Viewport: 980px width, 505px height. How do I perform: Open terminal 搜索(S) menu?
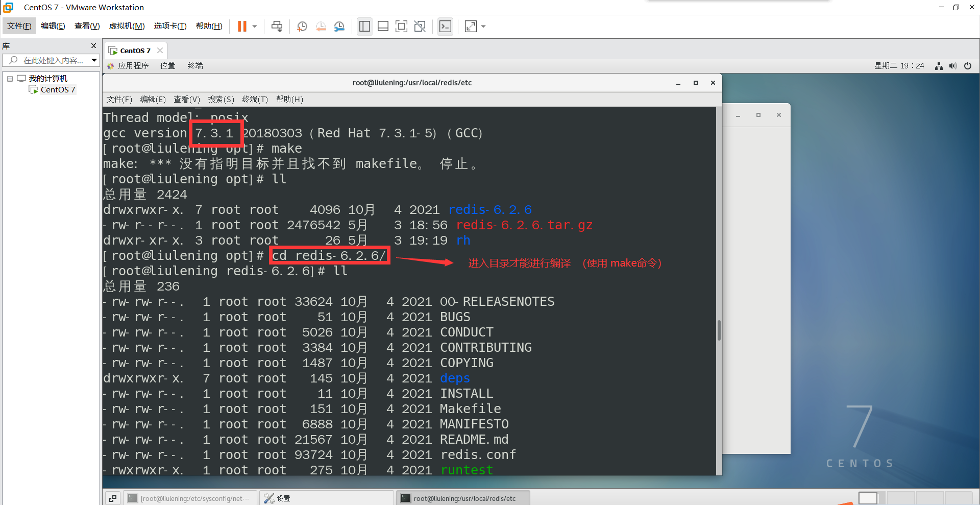click(x=221, y=99)
